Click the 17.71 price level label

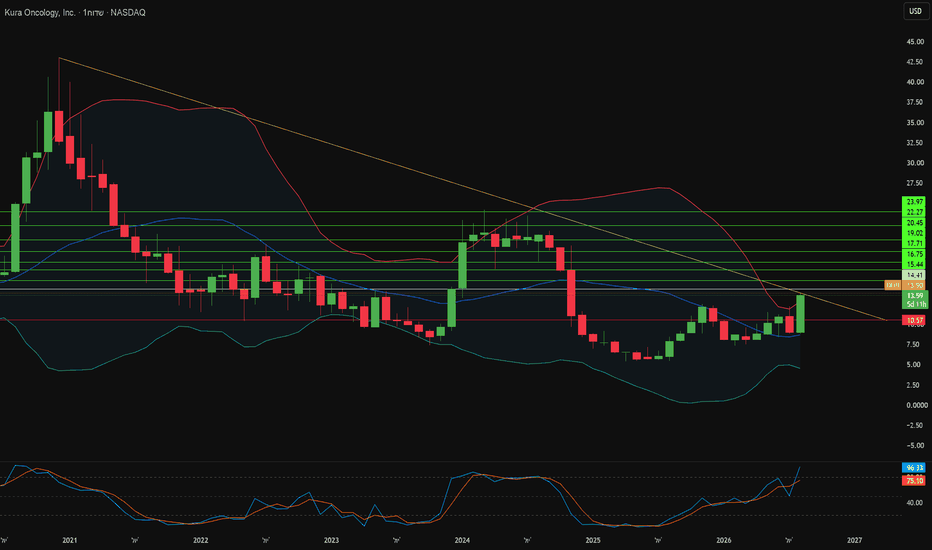point(915,244)
